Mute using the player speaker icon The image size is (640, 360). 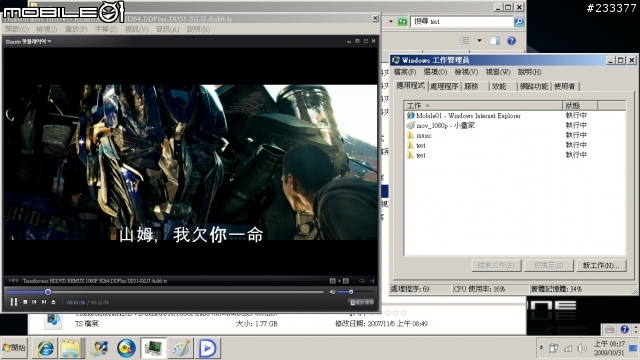tap(333, 291)
